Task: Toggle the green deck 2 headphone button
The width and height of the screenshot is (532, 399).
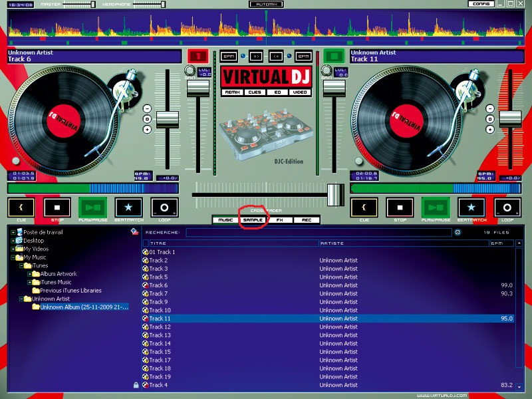Action: coord(334,56)
